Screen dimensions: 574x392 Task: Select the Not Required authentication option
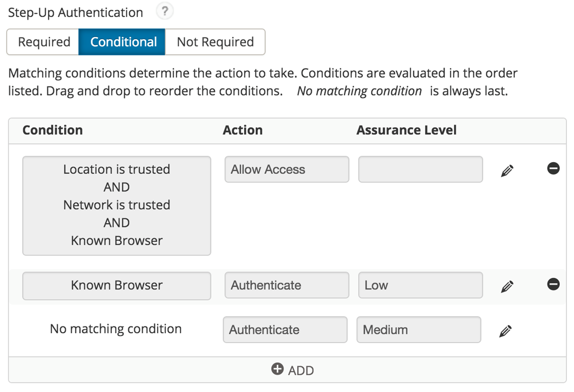pyautogui.click(x=215, y=42)
